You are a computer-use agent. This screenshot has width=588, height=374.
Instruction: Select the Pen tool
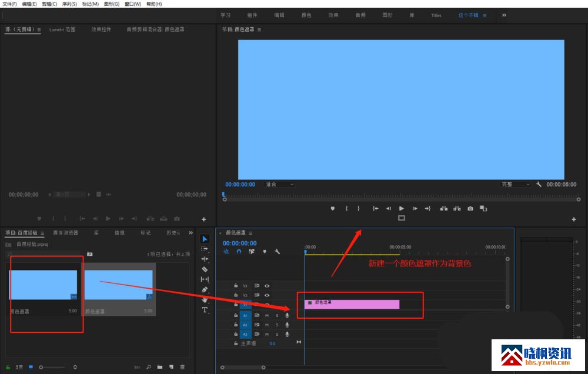(205, 289)
